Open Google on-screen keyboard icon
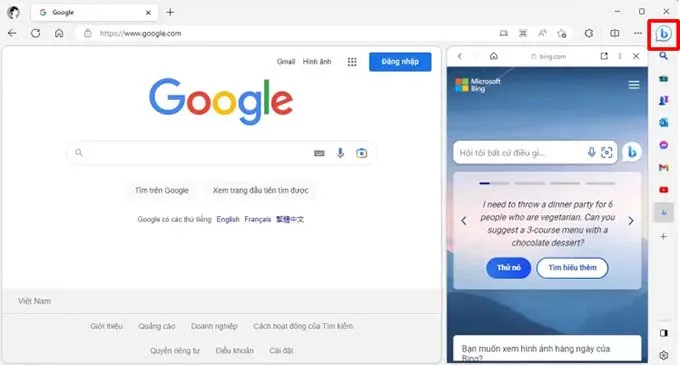This screenshot has width=680, height=365. [319, 153]
